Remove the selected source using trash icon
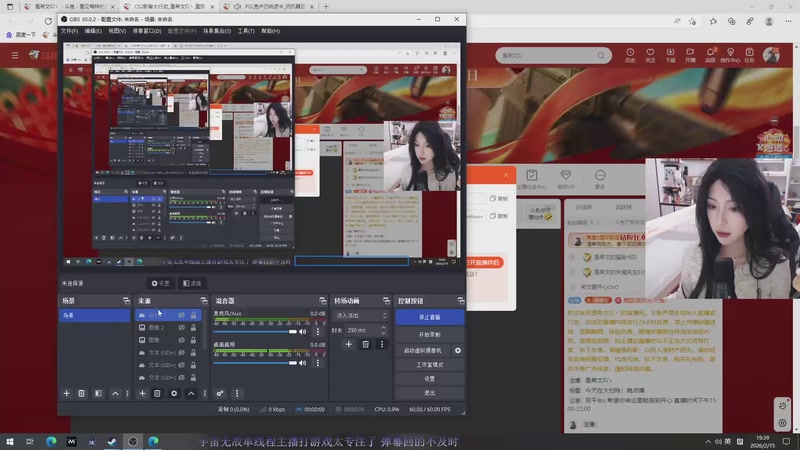 pyautogui.click(x=157, y=393)
